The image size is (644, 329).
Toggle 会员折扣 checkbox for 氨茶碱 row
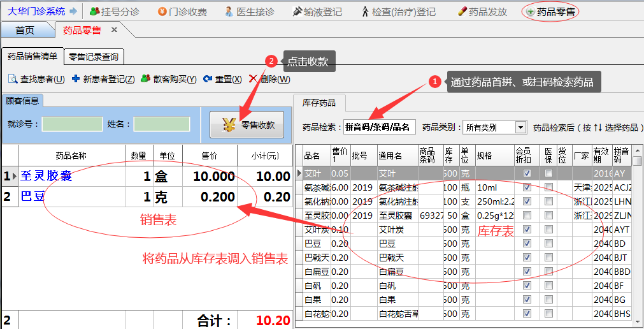pyautogui.click(x=527, y=187)
